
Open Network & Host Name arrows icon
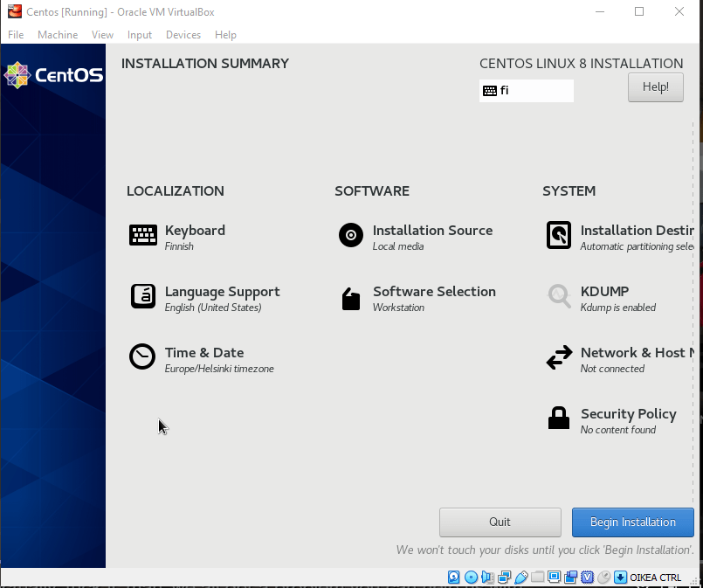[559, 357]
